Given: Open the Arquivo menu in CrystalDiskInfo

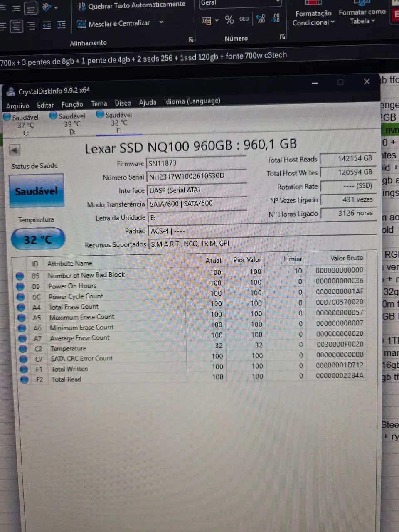Looking at the screenshot, I should [17, 106].
